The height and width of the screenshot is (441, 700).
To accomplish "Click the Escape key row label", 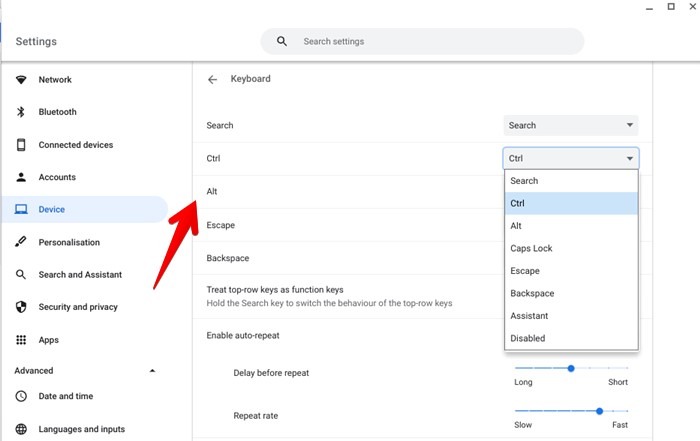I will click(221, 225).
